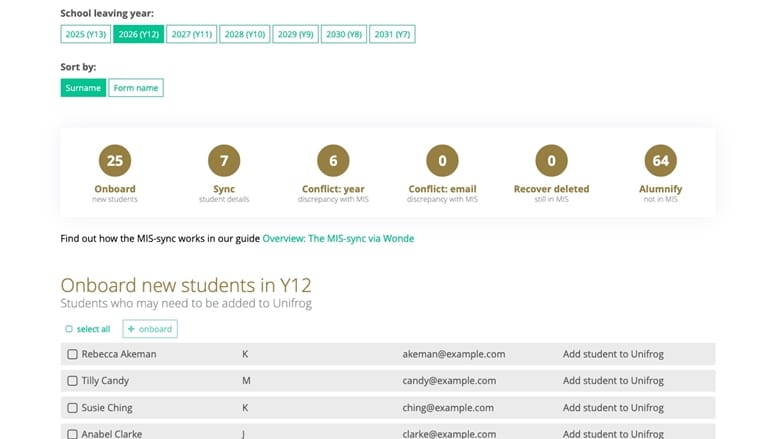Open the Conflict: year count circle
The height and width of the screenshot is (439, 780).
[x=333, y=161]
